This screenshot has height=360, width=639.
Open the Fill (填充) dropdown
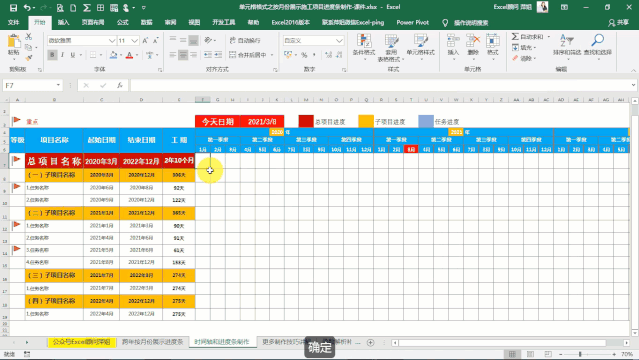[525, 48]
